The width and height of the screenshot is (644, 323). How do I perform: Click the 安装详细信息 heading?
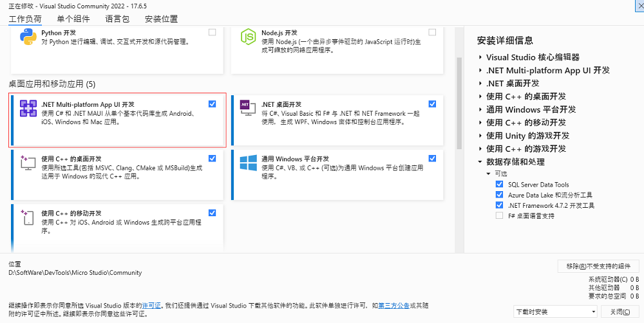point(505,41)
